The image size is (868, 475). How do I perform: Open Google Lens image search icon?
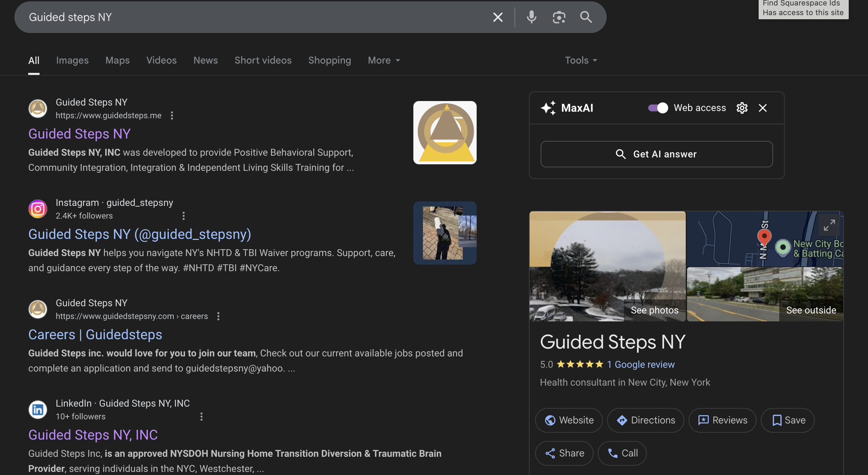click(559, 17)
